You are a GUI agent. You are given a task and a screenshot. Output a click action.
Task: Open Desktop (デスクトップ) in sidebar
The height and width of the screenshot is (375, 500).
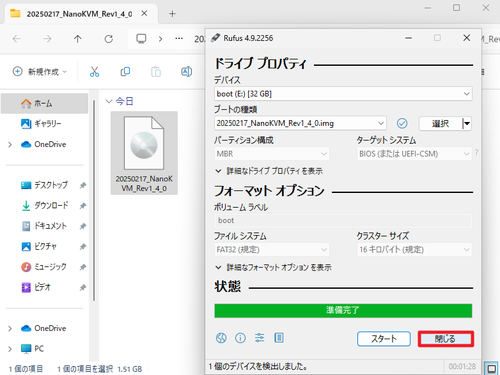(x=44, y=185)
